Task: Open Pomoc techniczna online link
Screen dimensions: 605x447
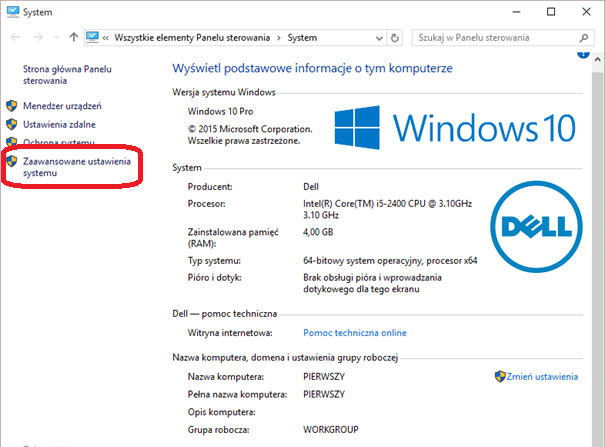Action: point(355,333)
